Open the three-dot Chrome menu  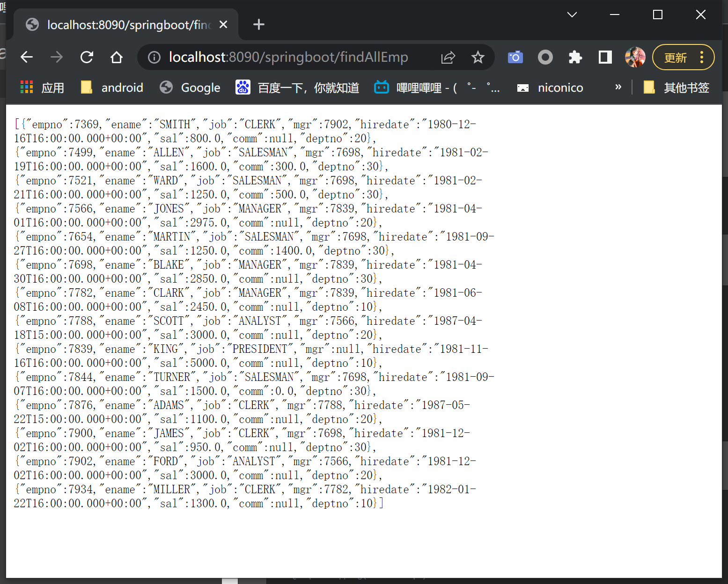tap(702, 57)
